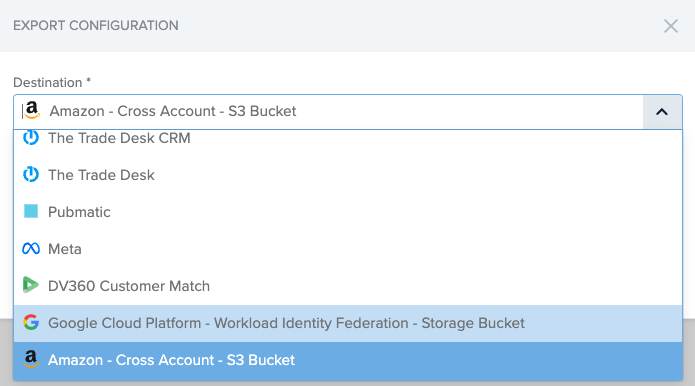The image size is (695, 386).
Task: Select Pubmatic from the destination list
Action: 348,212
